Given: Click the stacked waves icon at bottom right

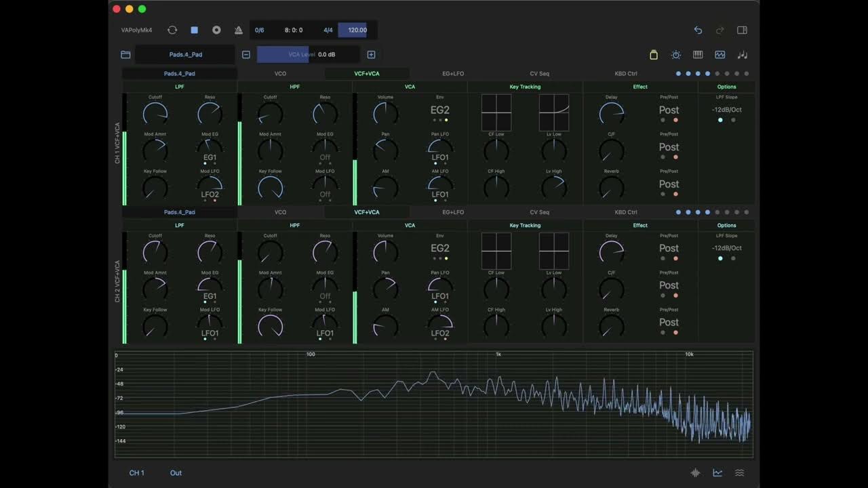Looking at the screenshot, I should click(x=740, y=473).
